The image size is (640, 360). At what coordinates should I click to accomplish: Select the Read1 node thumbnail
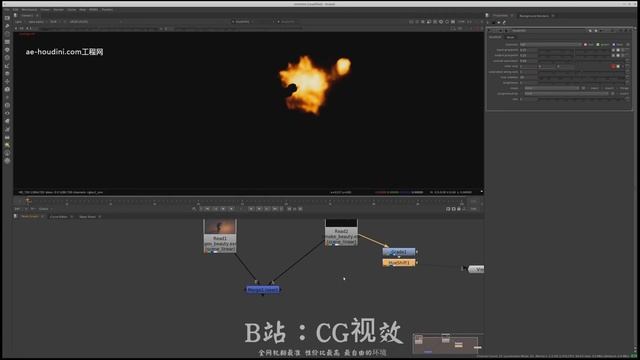[x=220, y=227]
